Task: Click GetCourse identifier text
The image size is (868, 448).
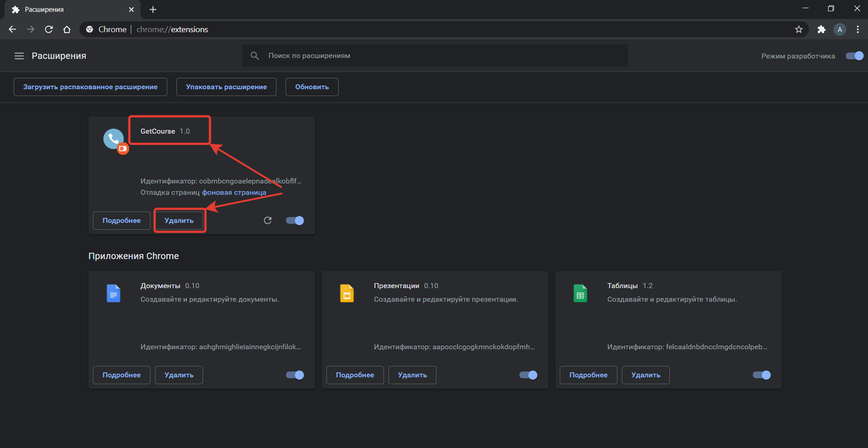Action: 221,181
